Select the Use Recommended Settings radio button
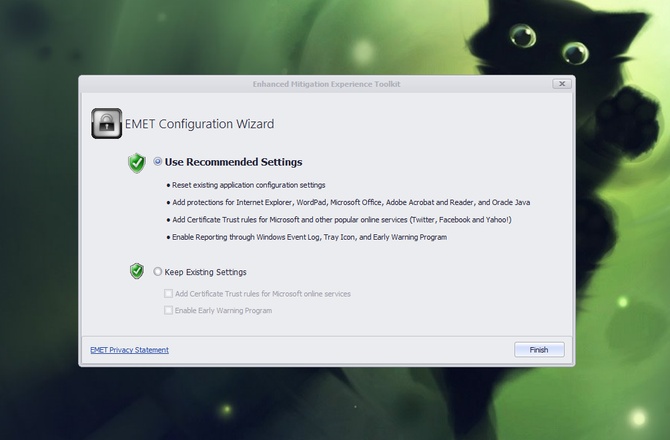The height and width of the screenshot is (440, 670). click(x=158, y=162)
